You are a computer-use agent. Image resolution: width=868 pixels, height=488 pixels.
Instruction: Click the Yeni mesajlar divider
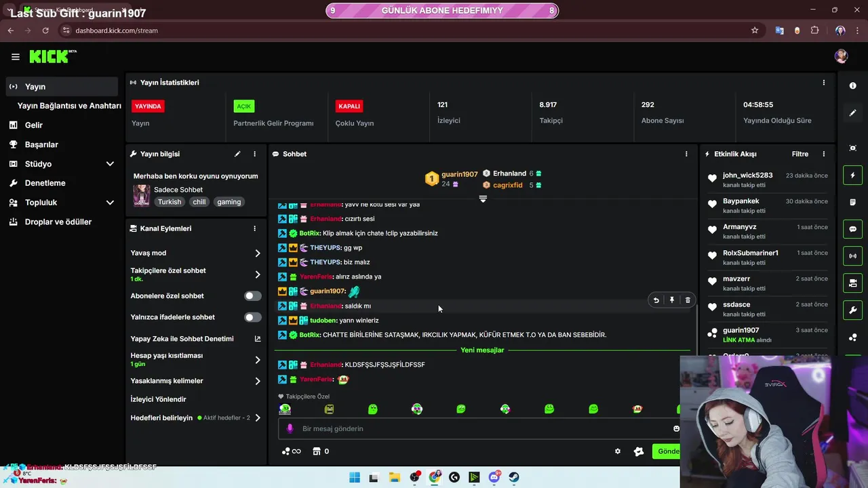pyautogui.click(x=482, y=350)
